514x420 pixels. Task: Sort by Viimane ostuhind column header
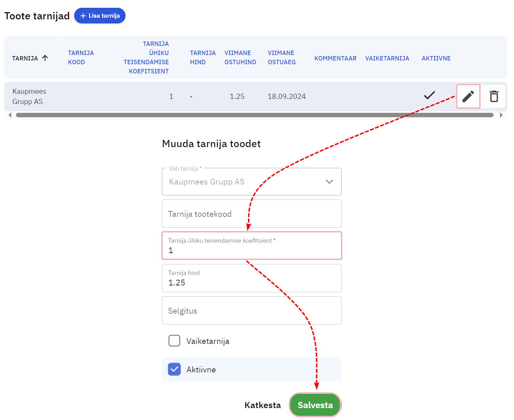(240, 57)
